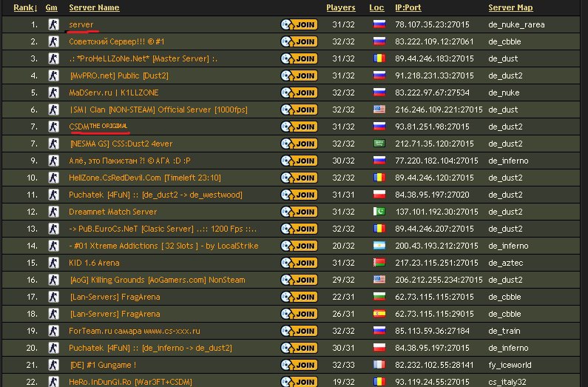588x387 pixels.
Task: Open Советский Сервер!!! #1 server link
Action: click(x=117, y=41)
